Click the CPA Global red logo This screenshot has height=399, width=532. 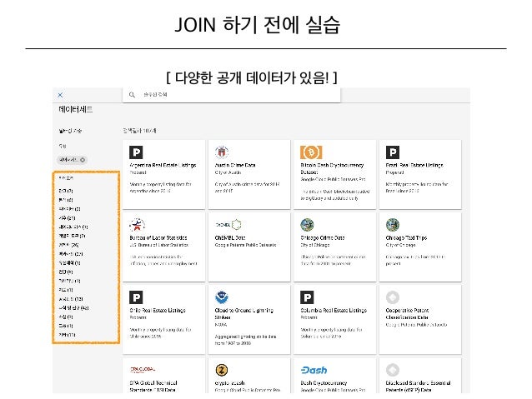pyautogui.click(x=143, y=370)
